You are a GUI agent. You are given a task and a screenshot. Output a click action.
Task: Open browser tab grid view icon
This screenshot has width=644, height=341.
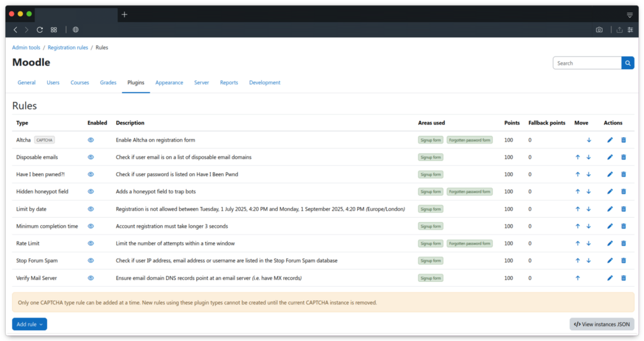(x=54, y=30)
